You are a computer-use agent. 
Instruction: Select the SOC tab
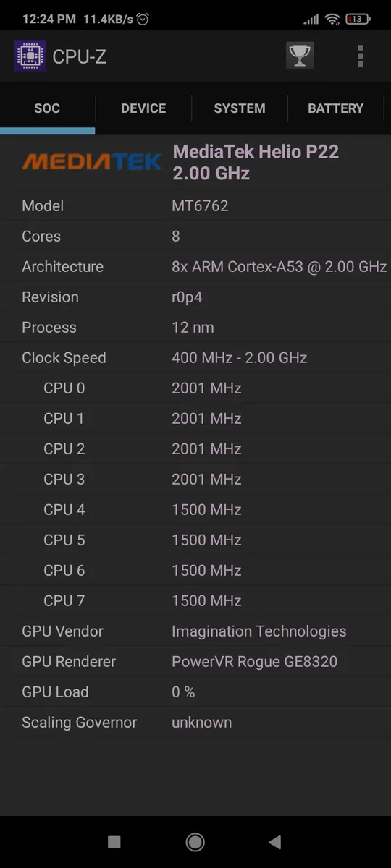47,109
